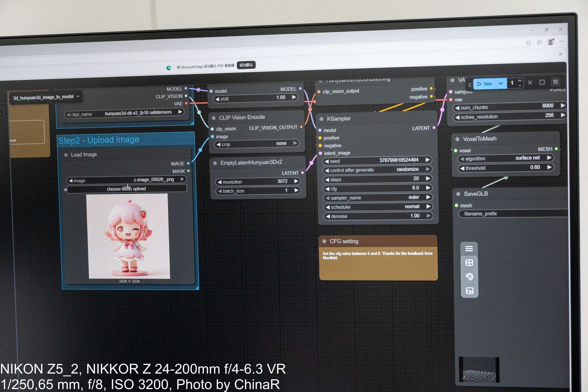
Task: Toggle collapse dot on SaveGLB node
Action: pos(458,194)
